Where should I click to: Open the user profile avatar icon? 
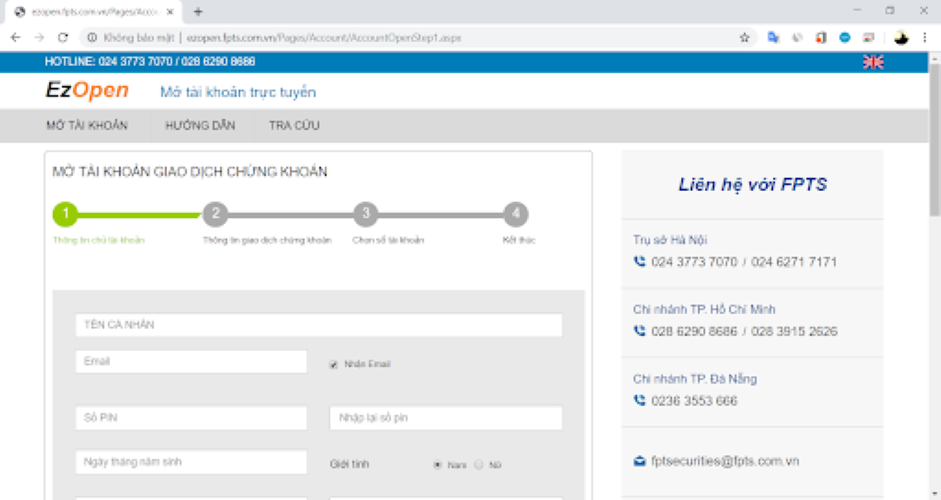click(900, 37)
